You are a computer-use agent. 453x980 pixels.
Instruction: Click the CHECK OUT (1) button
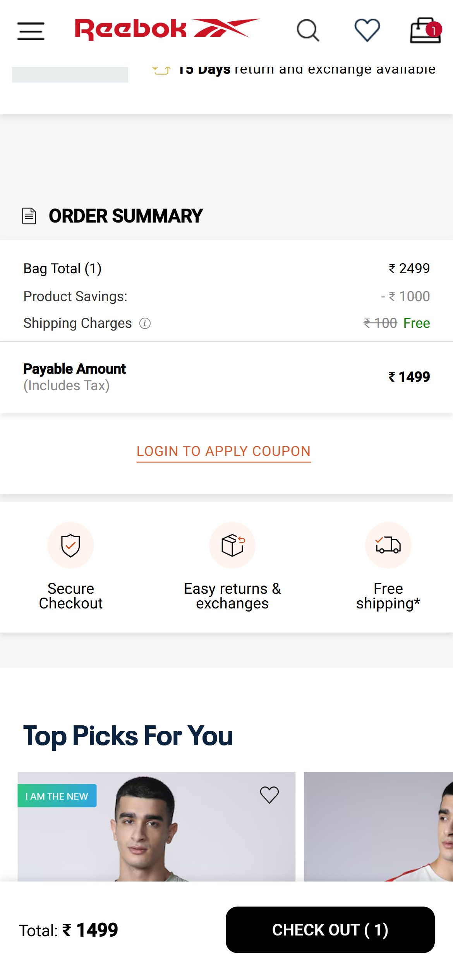click(x=330, y=930)
